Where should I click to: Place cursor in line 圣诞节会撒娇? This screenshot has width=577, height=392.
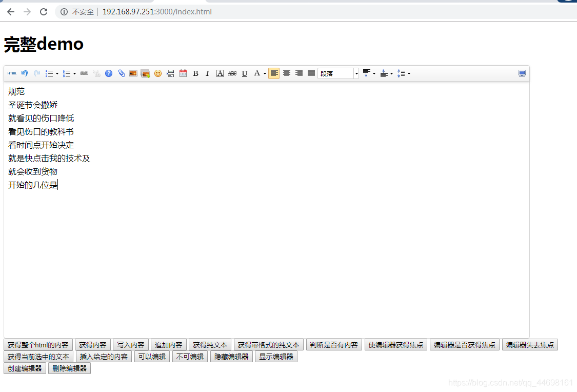tap(33, 105)
